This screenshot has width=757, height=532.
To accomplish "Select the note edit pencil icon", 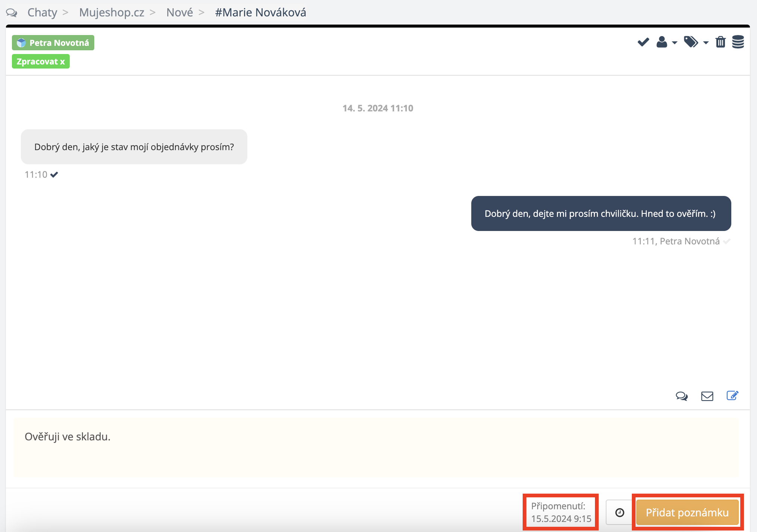I will (732, 395).
